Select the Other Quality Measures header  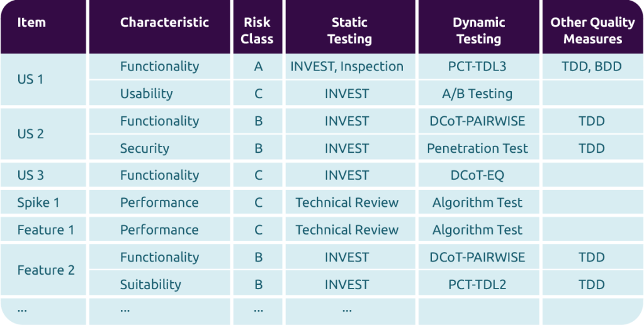pos(592,30)
